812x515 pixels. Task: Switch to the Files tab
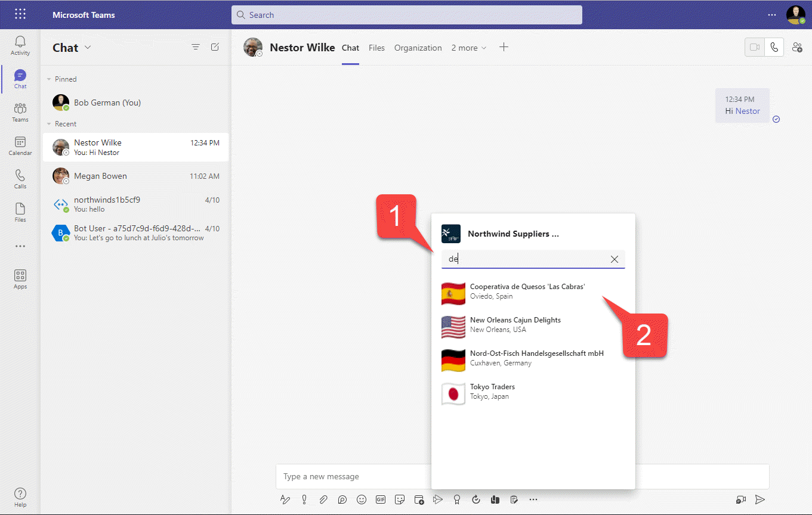pos(376,48)
